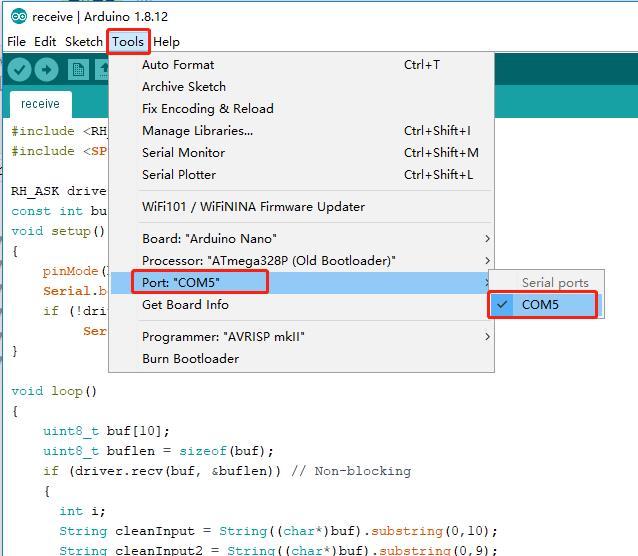Select Burn Bootloader entry
The image size is (638, 556).
(x=301, y=359)
